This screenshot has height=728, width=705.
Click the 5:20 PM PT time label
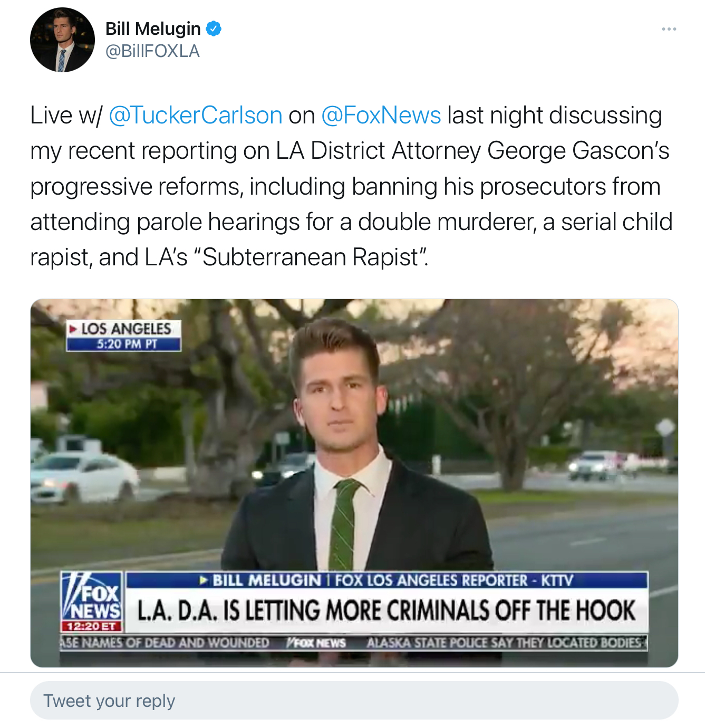point(127,344)
